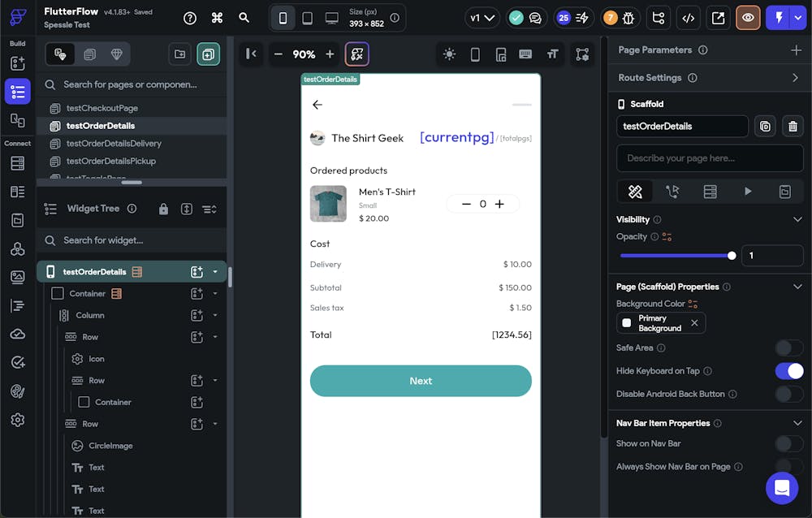Delete page using the trash icon
812x518 pixels.
pyautogui.click(x=793, y=126)
